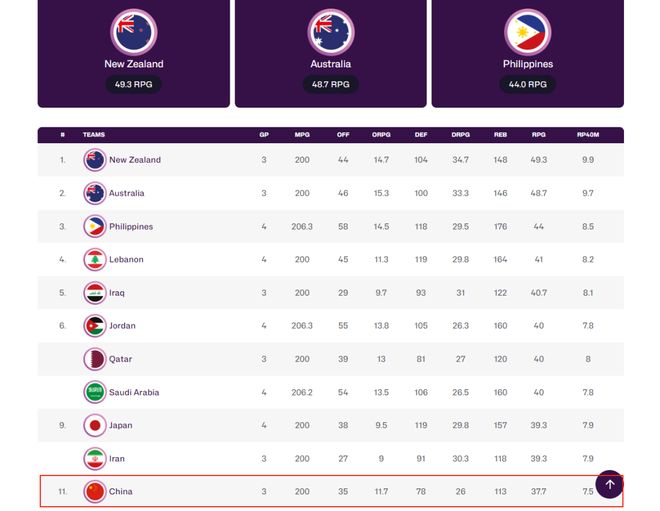The image size is (660, 511).
Task: Click Australia flag in top card
Action: click(x=331, y=32)
